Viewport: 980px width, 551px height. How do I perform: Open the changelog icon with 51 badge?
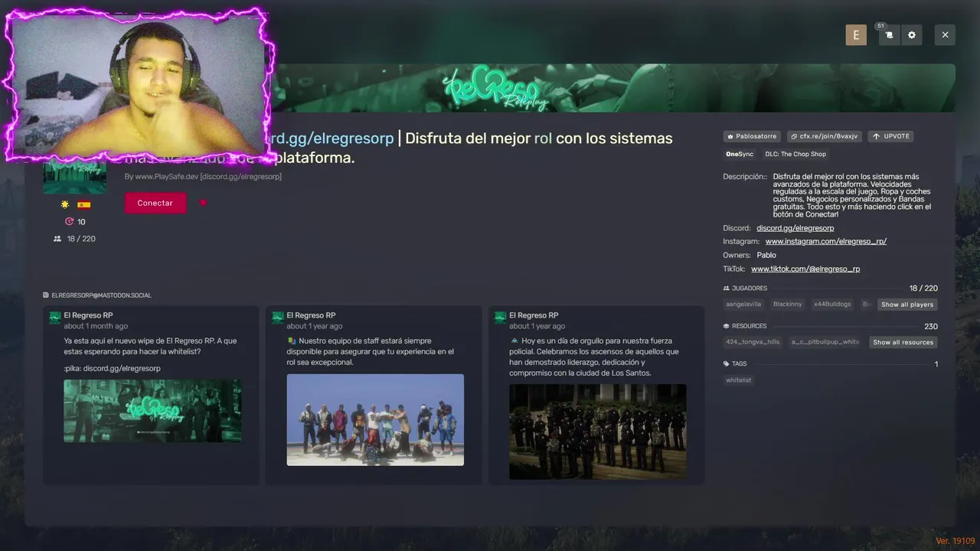tap(889, 34)
